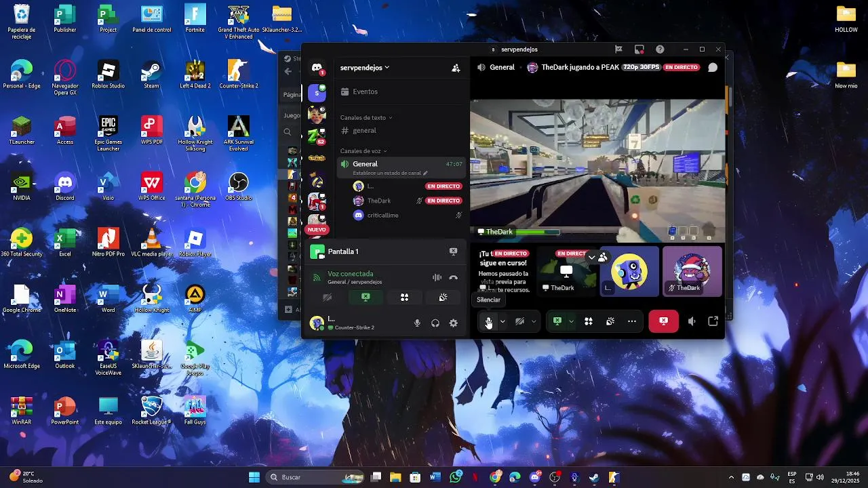Open the help question mark in Discord titlebar

660,49
